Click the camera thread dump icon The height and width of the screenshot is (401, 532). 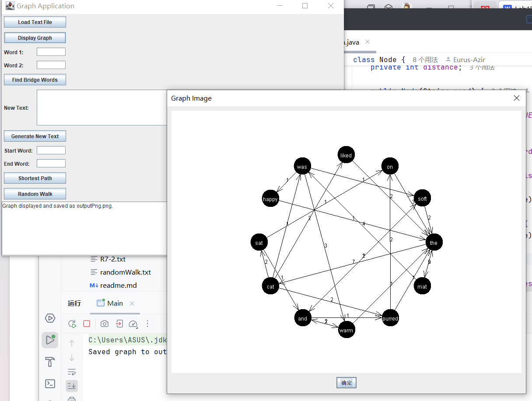click(105, 324)
